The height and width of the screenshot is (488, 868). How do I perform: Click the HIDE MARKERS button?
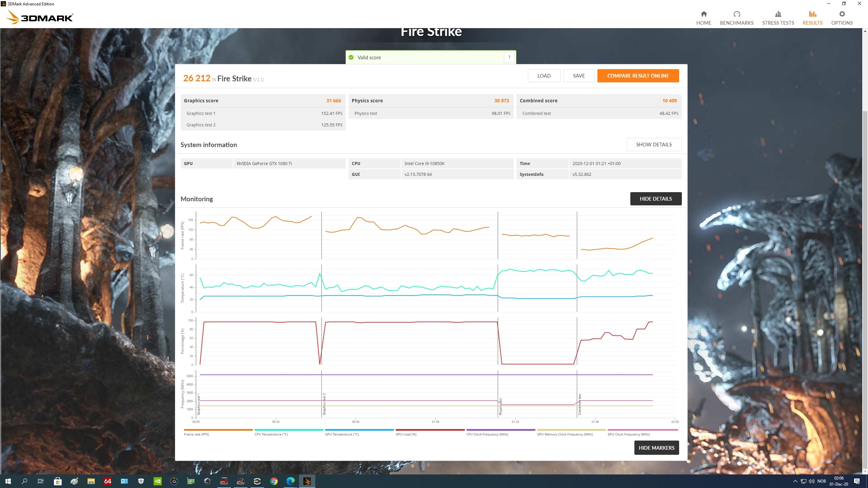(656, 448)
